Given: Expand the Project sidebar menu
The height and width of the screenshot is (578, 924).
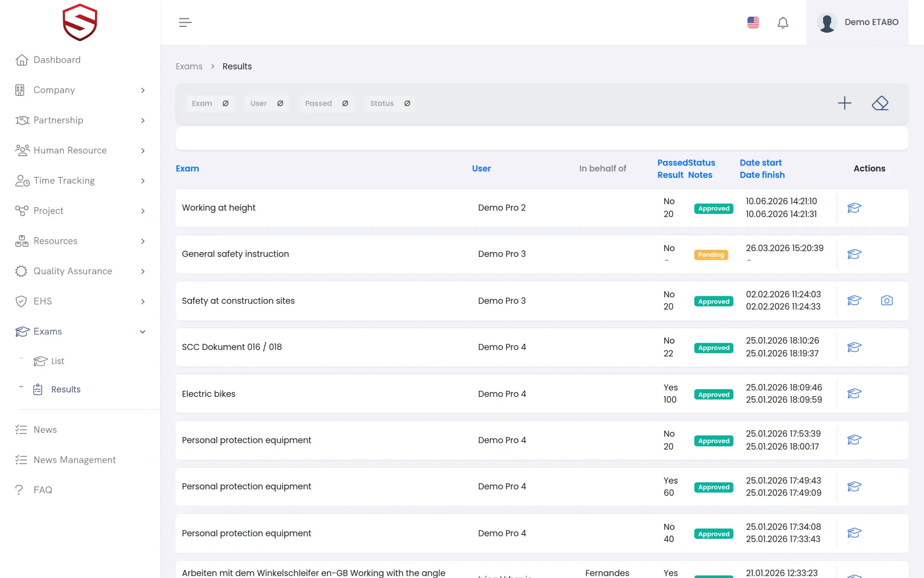Looking at the screenshot, I should [80, 211].
